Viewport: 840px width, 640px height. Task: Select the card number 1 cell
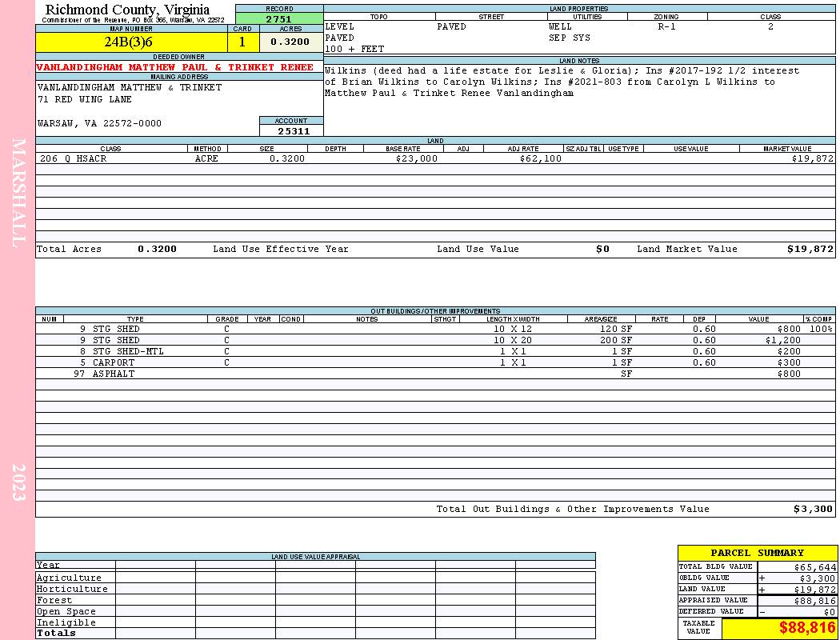(242, 42)
